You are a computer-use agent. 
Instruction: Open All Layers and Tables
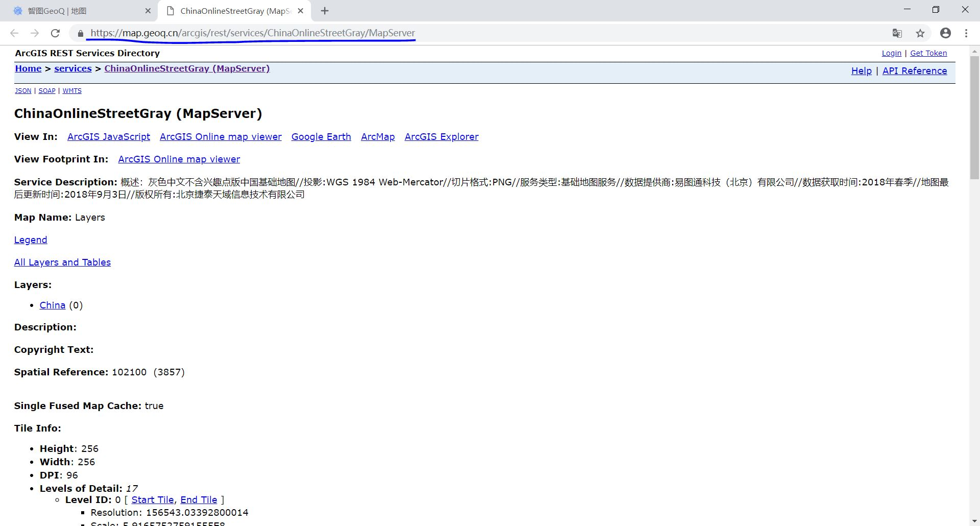pos(62,262)
